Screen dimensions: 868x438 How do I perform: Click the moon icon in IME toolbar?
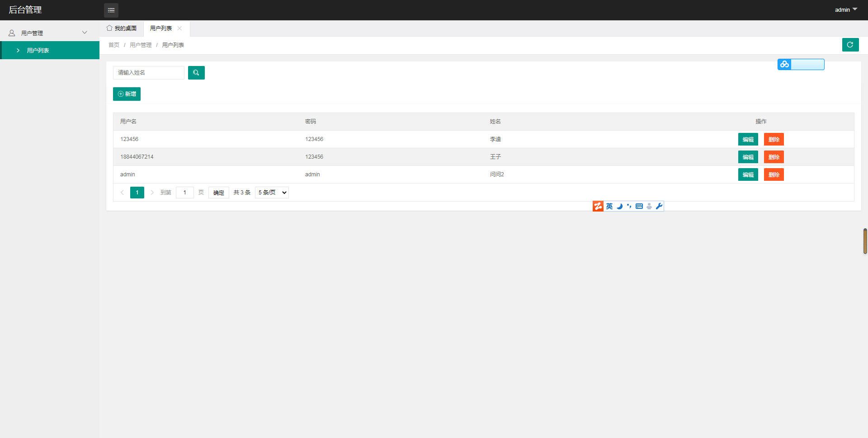[619, 206]
